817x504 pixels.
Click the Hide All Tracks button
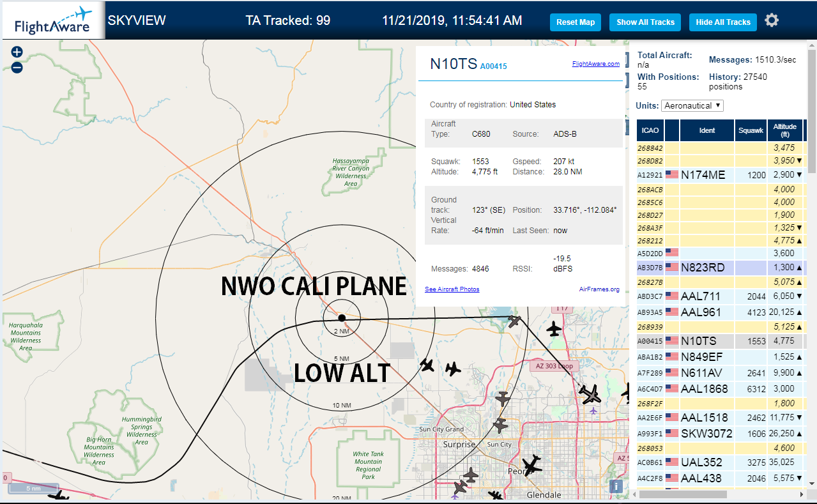click(723, 22)
